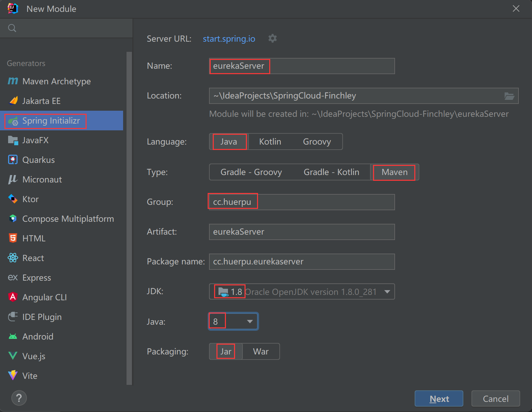This screenshot has width=532, height=412.
Task: Click the generators list scrollbar
Action: point(129,218)
